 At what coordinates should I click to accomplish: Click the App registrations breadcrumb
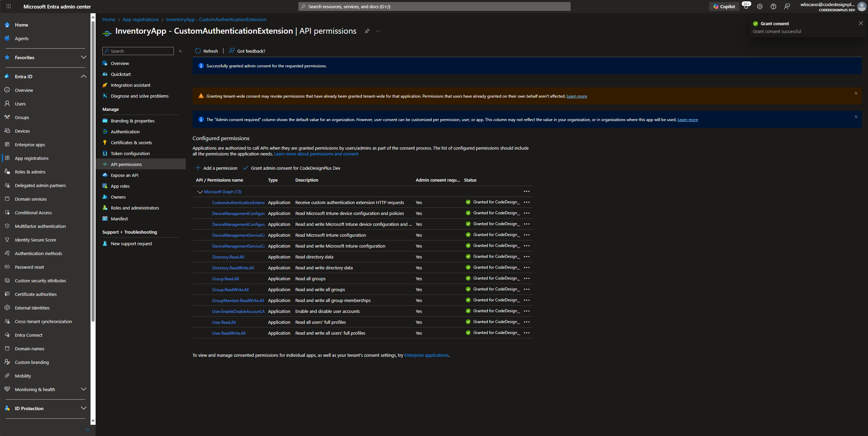tap(141, 19)
